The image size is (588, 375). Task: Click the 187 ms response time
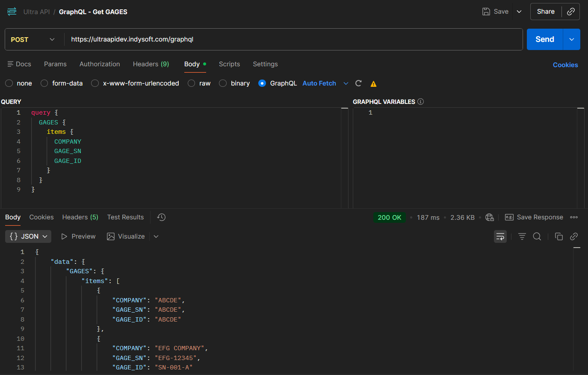(x=428, y=218)
